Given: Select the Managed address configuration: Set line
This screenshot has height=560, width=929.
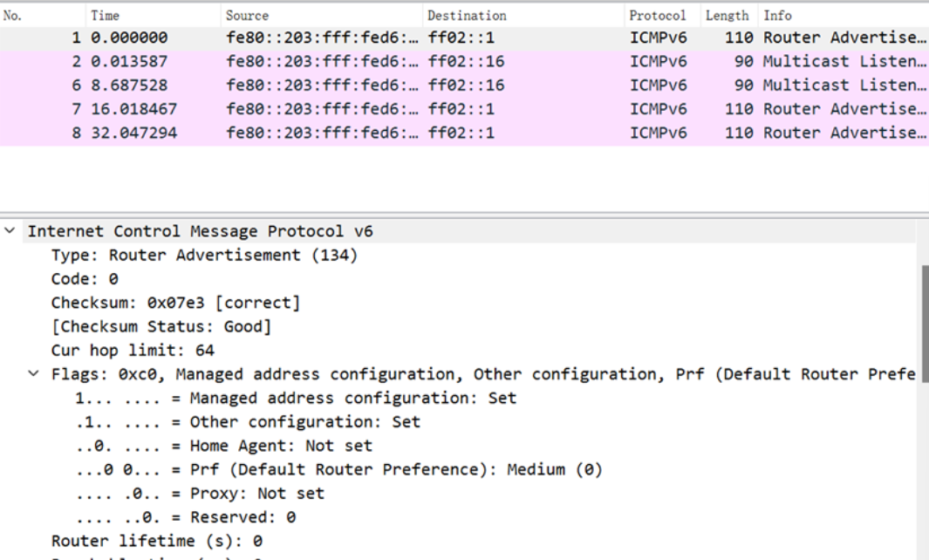Looking at the screenshot, I should pyautogui.click(x=297, y=399).
